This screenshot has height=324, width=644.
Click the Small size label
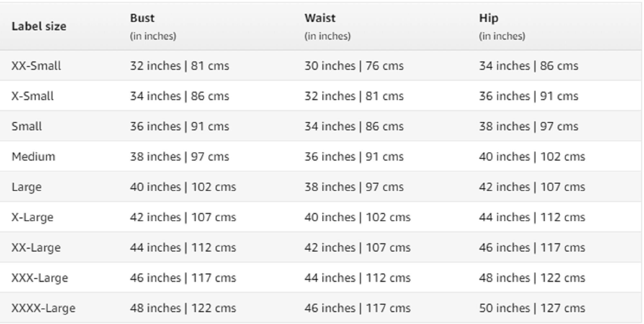coord(27,126)
